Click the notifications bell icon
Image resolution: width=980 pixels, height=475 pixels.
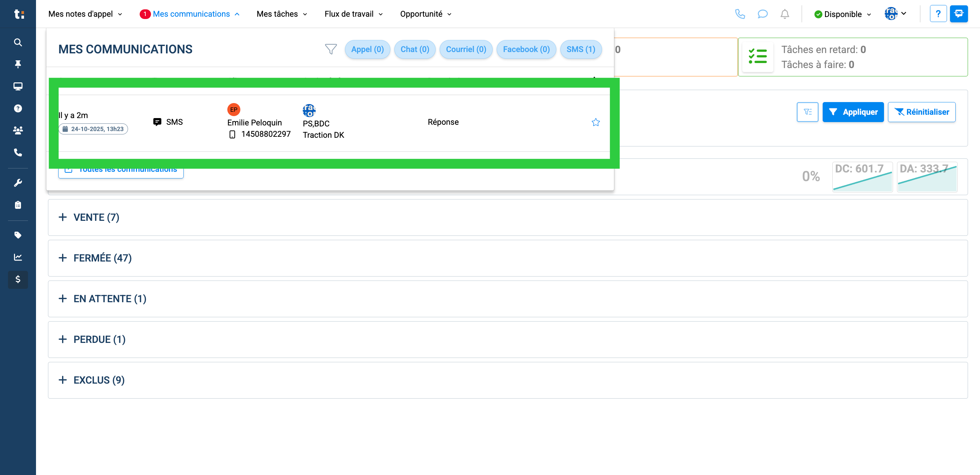tap(784, 14)
